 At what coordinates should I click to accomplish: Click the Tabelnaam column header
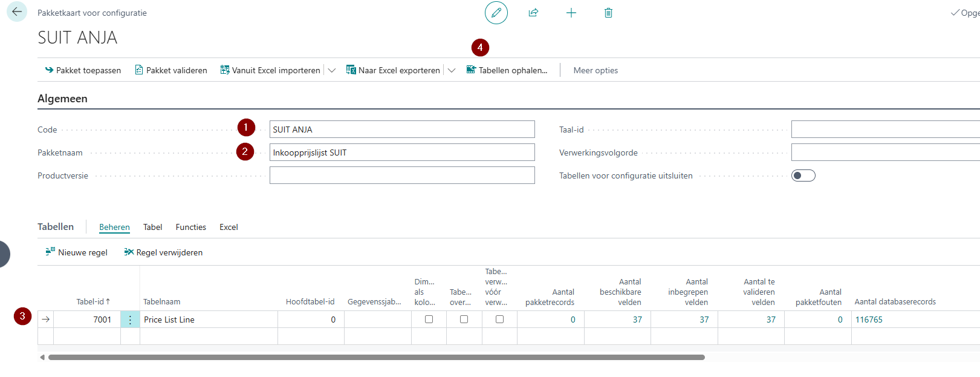[161, 301]
